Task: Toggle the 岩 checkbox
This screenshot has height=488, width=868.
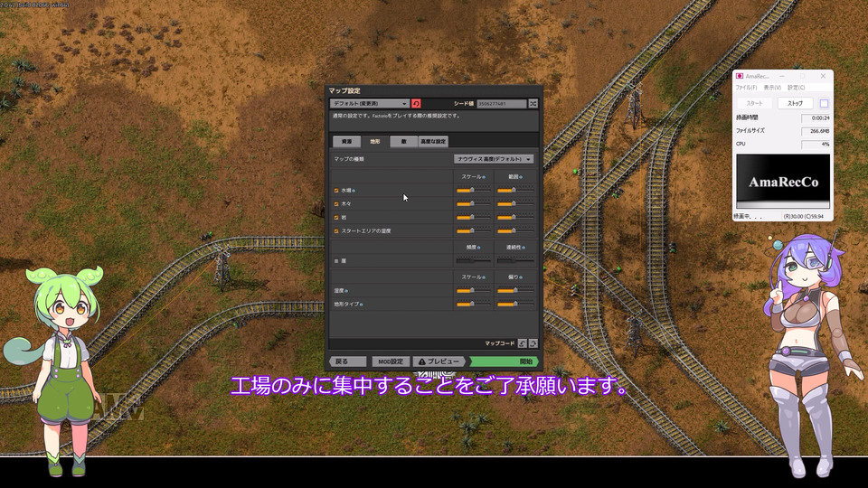Action: (x=336, y=218)
